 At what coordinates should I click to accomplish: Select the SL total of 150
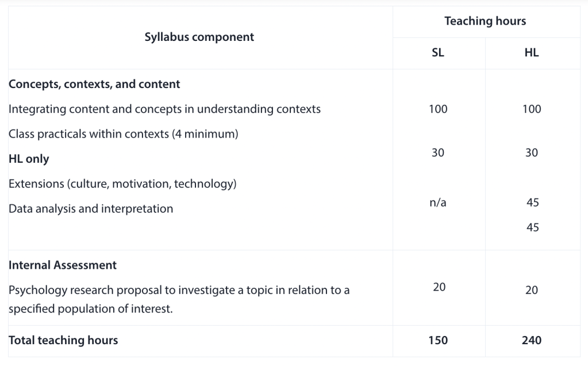438,340
